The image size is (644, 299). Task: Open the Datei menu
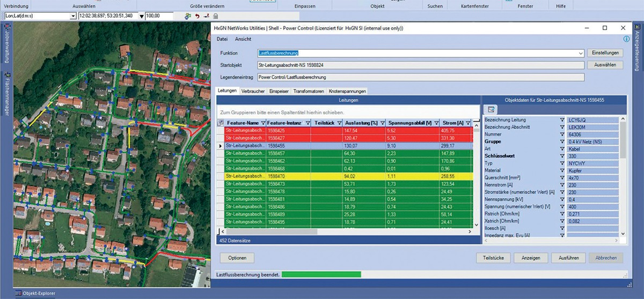click(222, 39)
